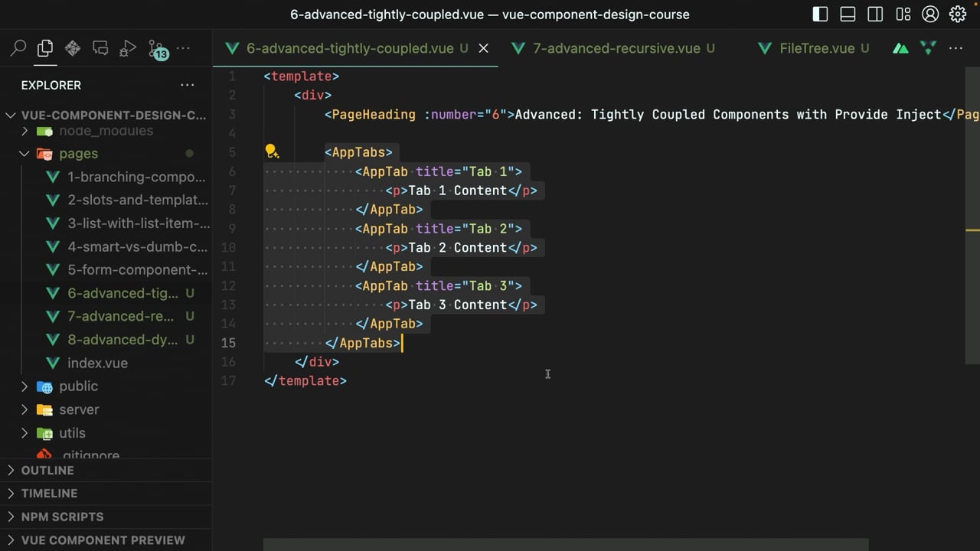980x551 pixels.
Task: Select the Explorer files icon
Action: click(45, 48)
